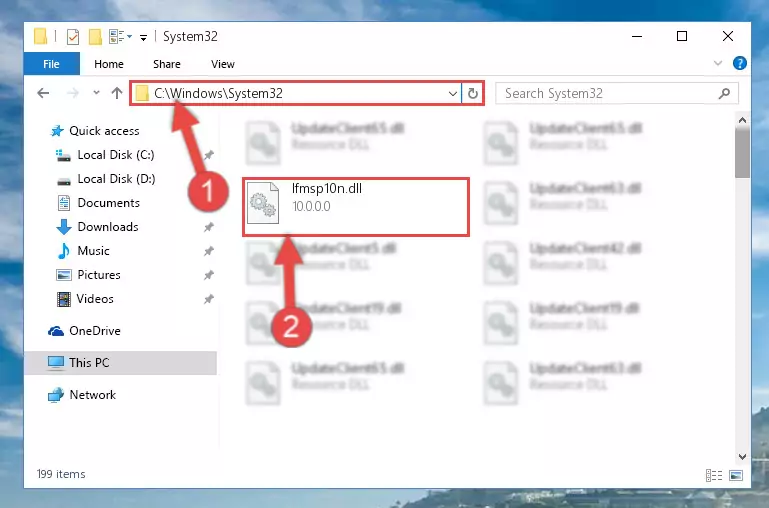Click the New folder quick access toolbar icon
769x508 pixels.
click(95, 37)
